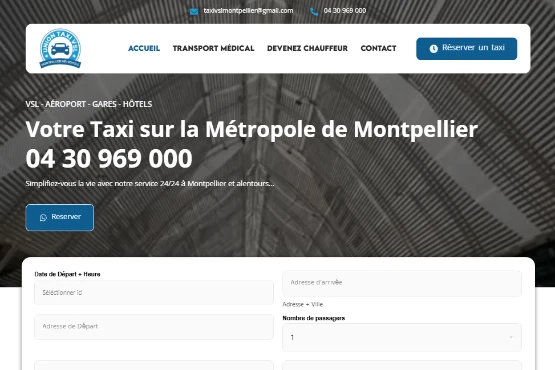
Task: Click the envelope email icon
Action: (x=194, y=12)
